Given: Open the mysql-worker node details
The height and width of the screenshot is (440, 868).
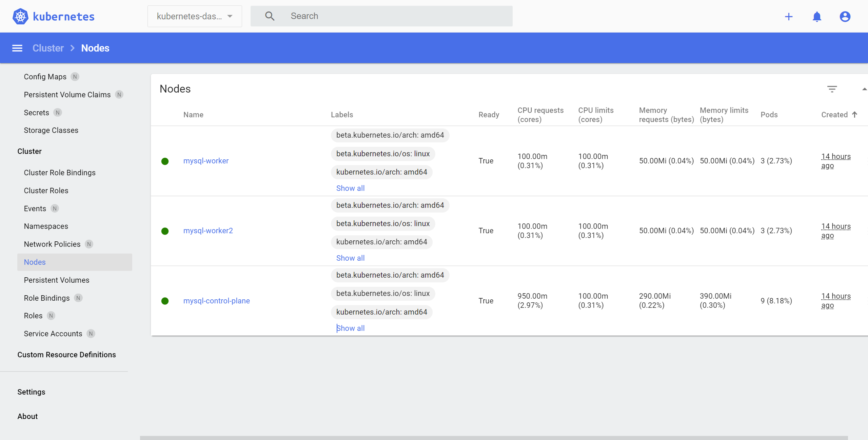Looking at the screenshot, I should [x=206, y=161].
